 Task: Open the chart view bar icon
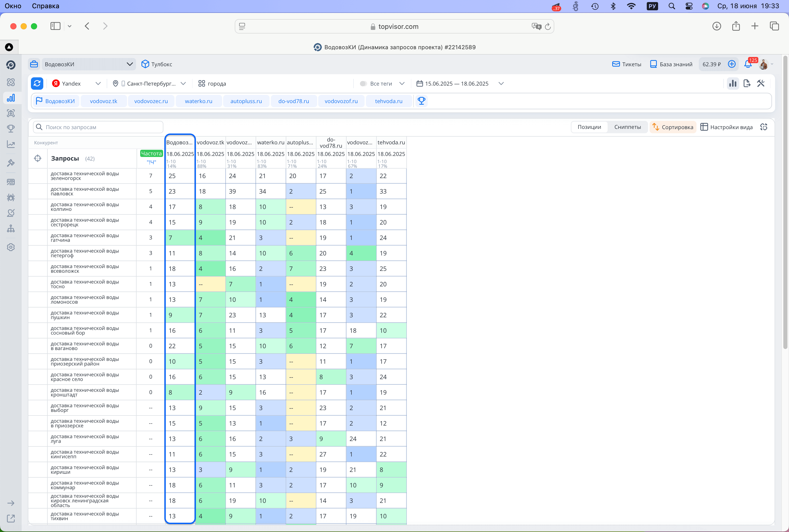(x=733, y=84)
